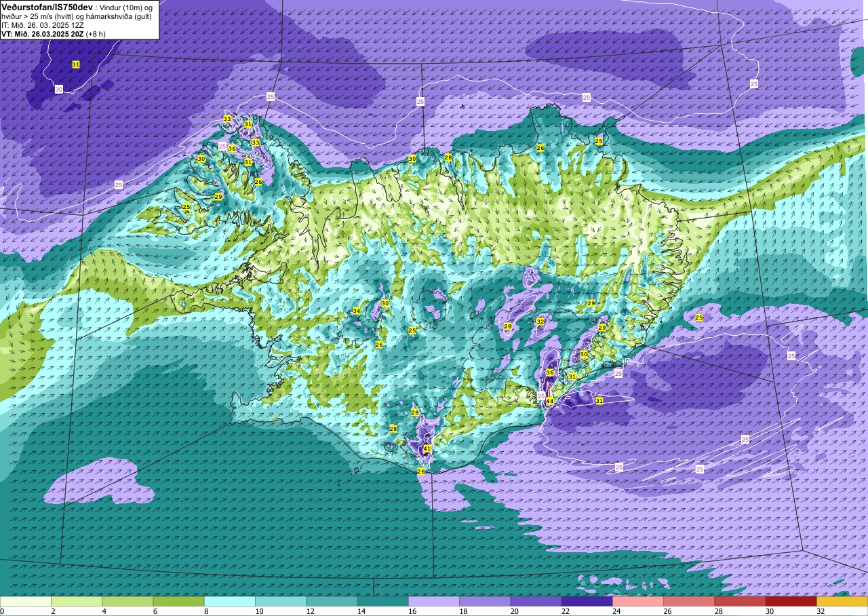Click the dark red 30–32 m/s legend swatch

click(791, 602)
